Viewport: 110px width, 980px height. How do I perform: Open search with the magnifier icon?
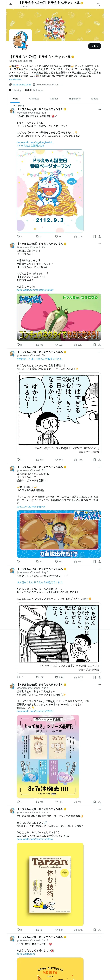(98, 5)
